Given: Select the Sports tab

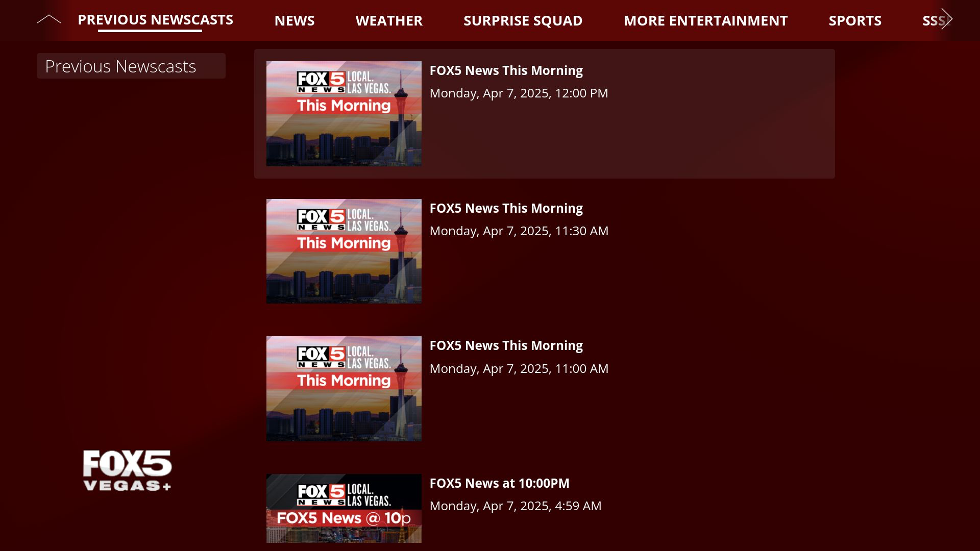Looking at the screenshot, I should click(855, 20).
